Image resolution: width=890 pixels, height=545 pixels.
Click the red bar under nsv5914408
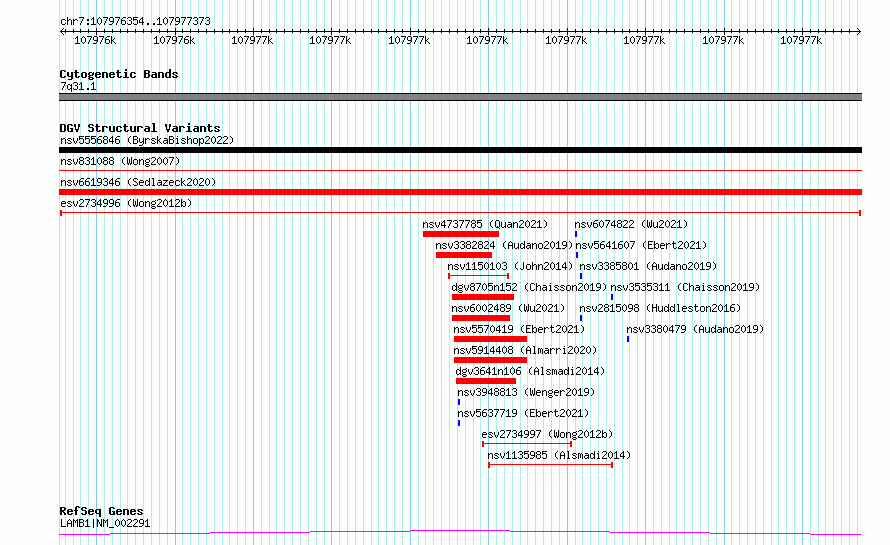tap(490, 360)
